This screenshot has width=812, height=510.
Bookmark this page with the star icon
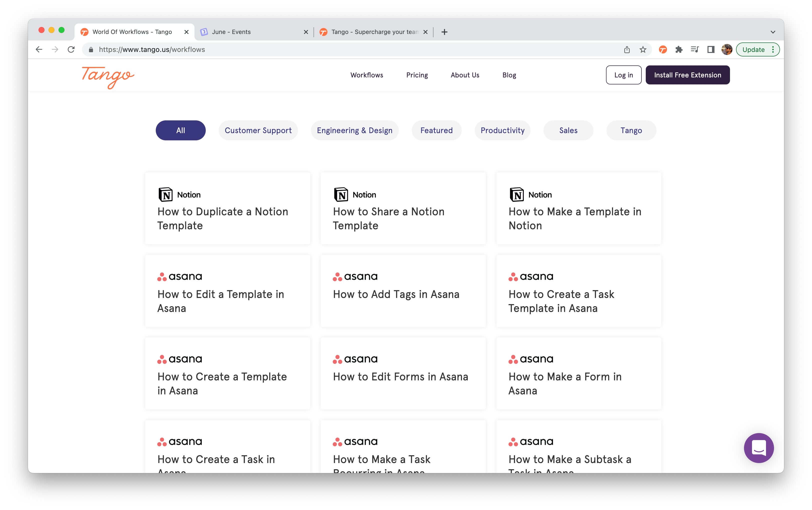(643, 49)
